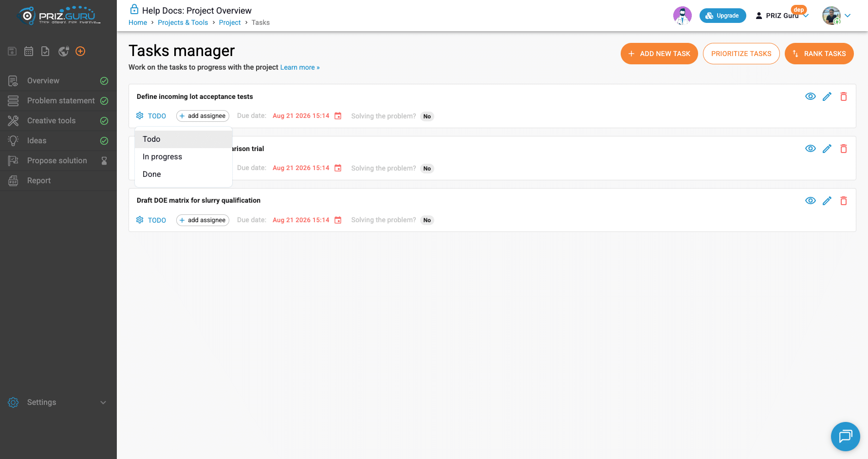Navigate to 'Projects & Tools' breadcrumb
This screenshot has width=868, height=459.
183,22
